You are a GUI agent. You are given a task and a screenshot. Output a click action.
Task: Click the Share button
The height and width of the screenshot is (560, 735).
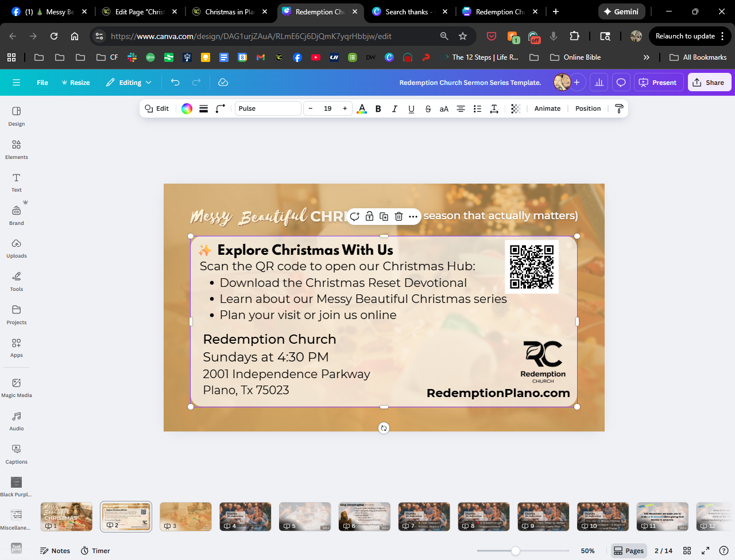709,83
